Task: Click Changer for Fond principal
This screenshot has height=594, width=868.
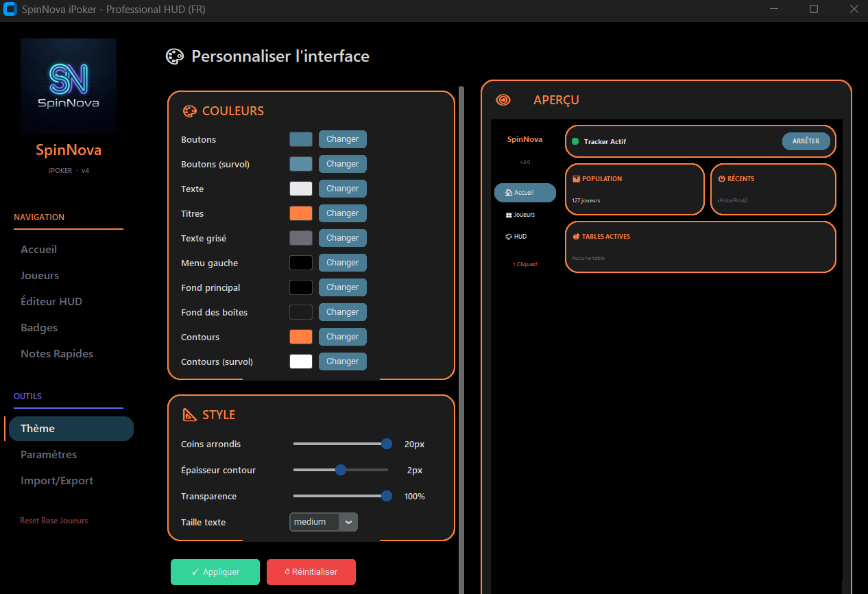Action: [343, 287]
